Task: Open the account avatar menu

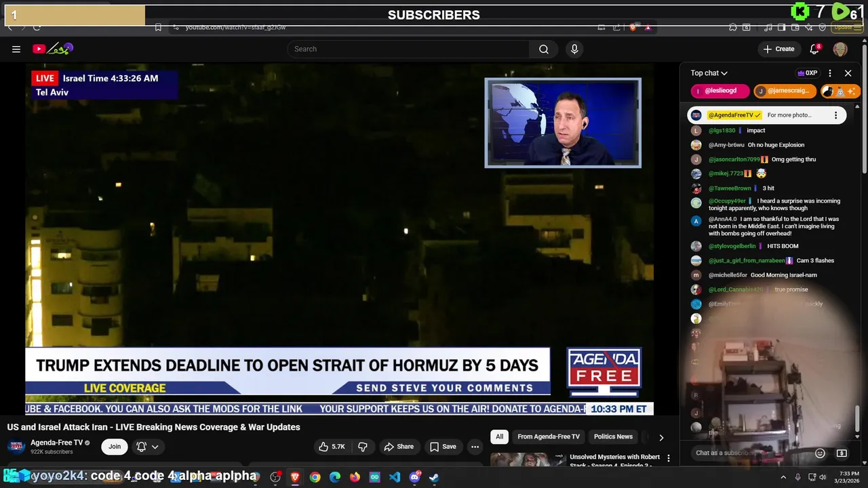Action: click(x=840, y=49)
